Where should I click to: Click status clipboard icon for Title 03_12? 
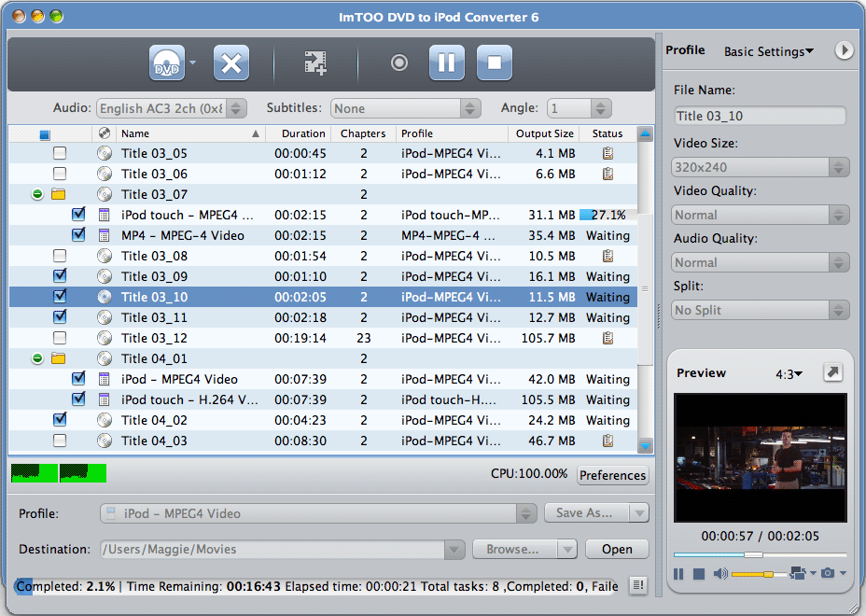pos(608,338)
